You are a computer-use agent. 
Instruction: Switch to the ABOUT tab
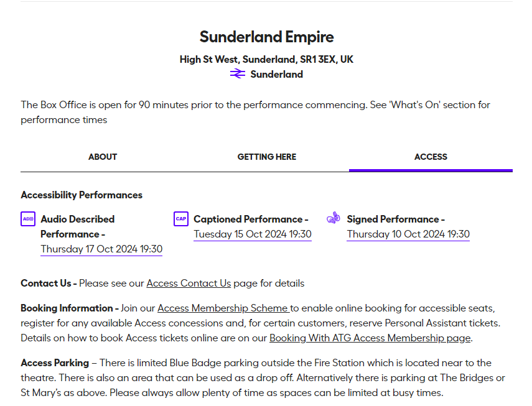[x=102, y=157]
